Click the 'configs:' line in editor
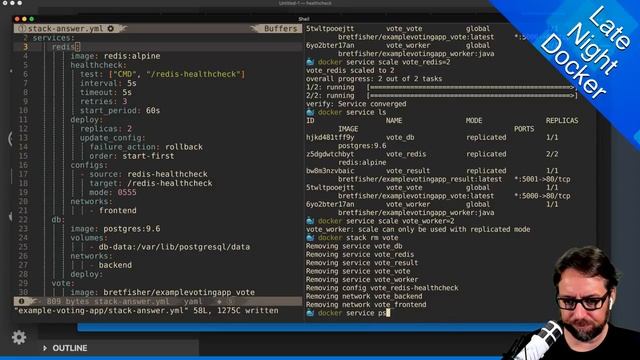 [x=89, y=165]
